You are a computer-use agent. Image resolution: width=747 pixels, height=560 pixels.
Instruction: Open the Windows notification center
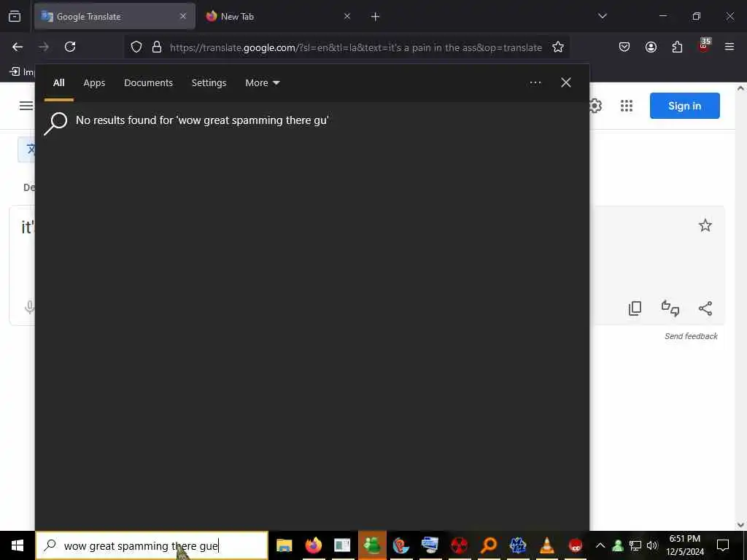(x=723, y=545)
